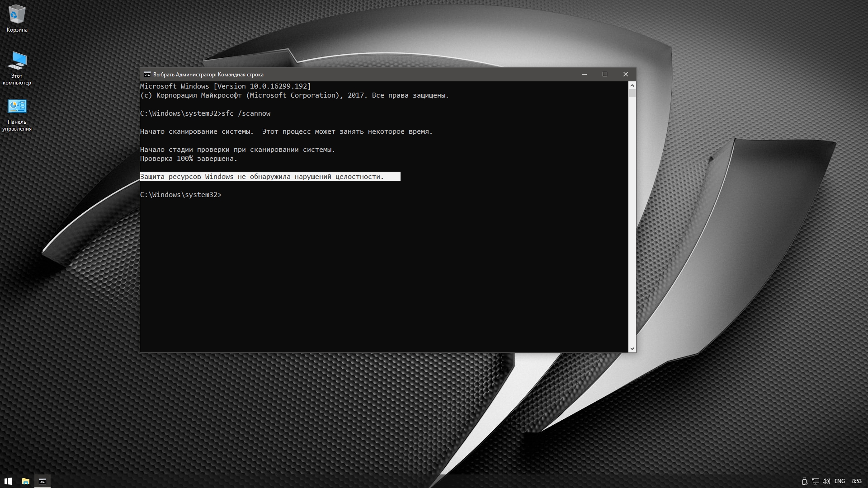The height and width of the screenshot is (488, 868).
Task: Maximize the Командная строка window
Action: (605, 75)
